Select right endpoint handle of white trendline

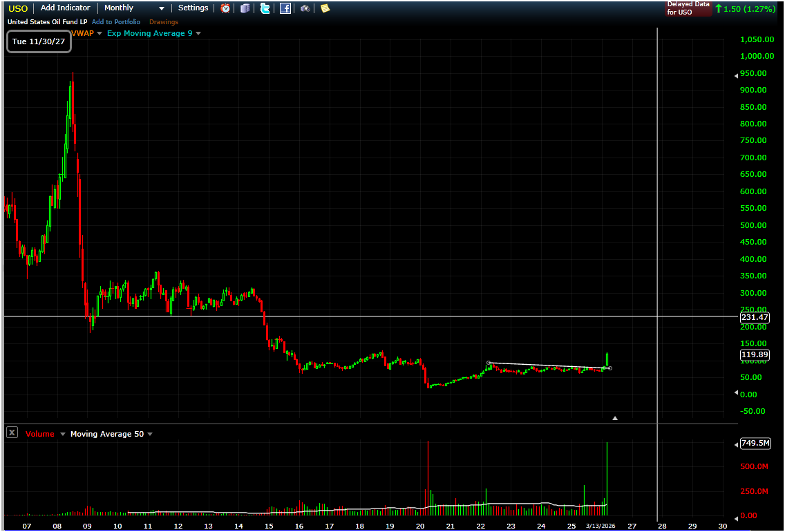pyautogui.click(x=609, y=368)
